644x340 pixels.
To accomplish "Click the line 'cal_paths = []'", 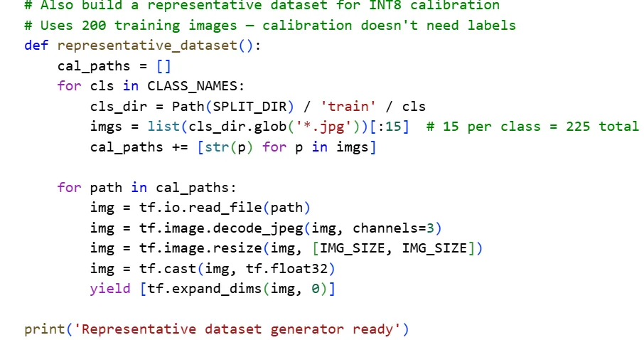I will [114, 65].
